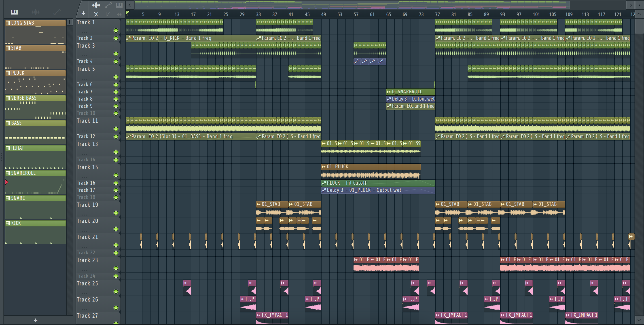Open menu of first FX_IMPACT 1 clip
This screenshot has width=644, height=325.
coord(258,315)
